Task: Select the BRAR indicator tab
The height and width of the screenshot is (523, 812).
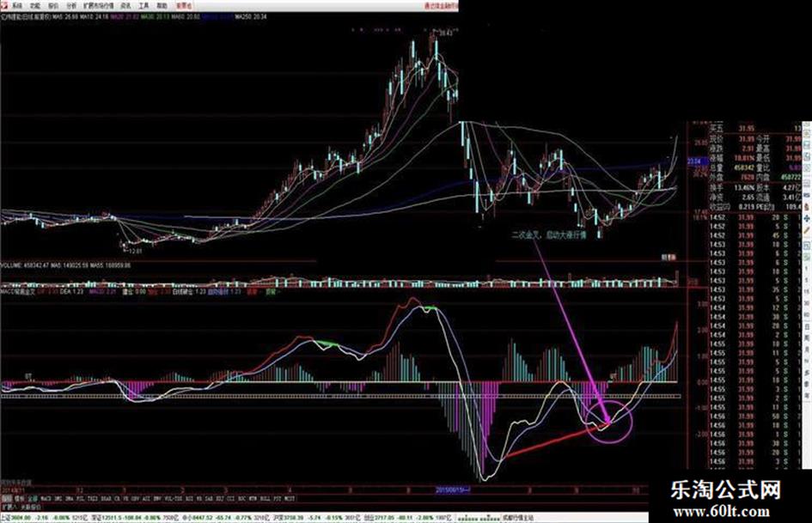Action: (x=106, y=498)
